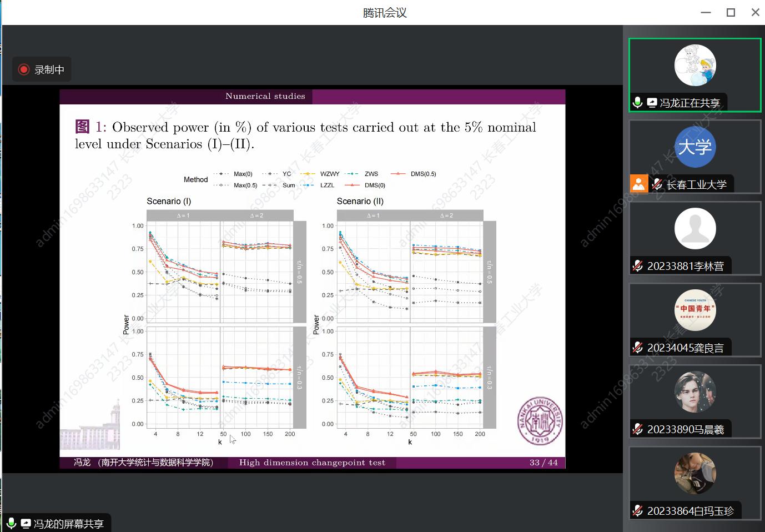Click the green microphone icon on 冯龙's tile
The width and height of the screenshot is (765, 532).
637,103
